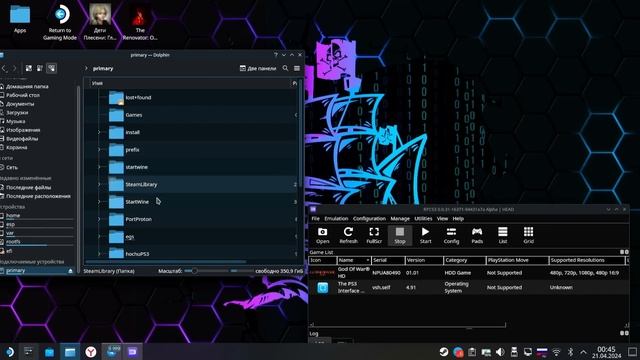
Task: Sort game list by Serial column
Action: 388,260
